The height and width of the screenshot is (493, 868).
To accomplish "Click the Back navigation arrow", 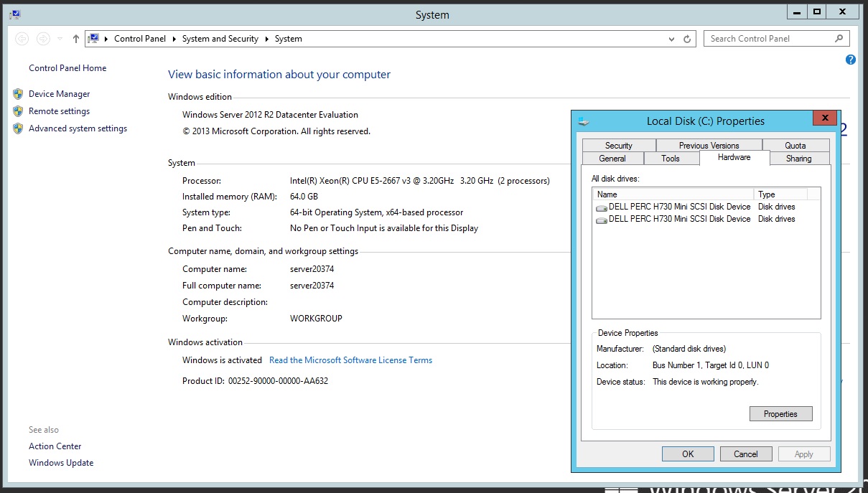I will pyautogui.click(x=22, y=39).
